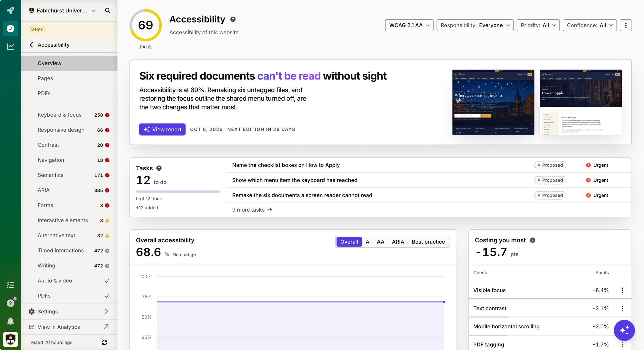Click the rocket icon in left rail
Screen dimensions: 644x350
pyautogui.click(x=10, y=10)
